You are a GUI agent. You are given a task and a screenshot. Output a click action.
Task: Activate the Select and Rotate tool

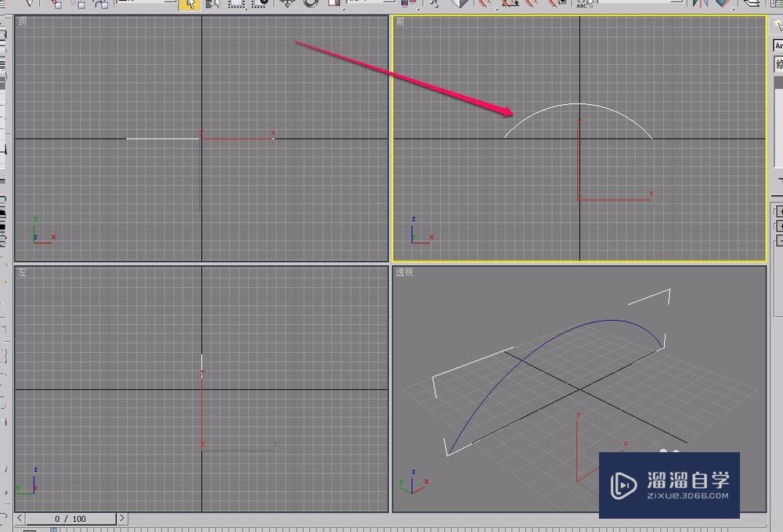[311, 3]
